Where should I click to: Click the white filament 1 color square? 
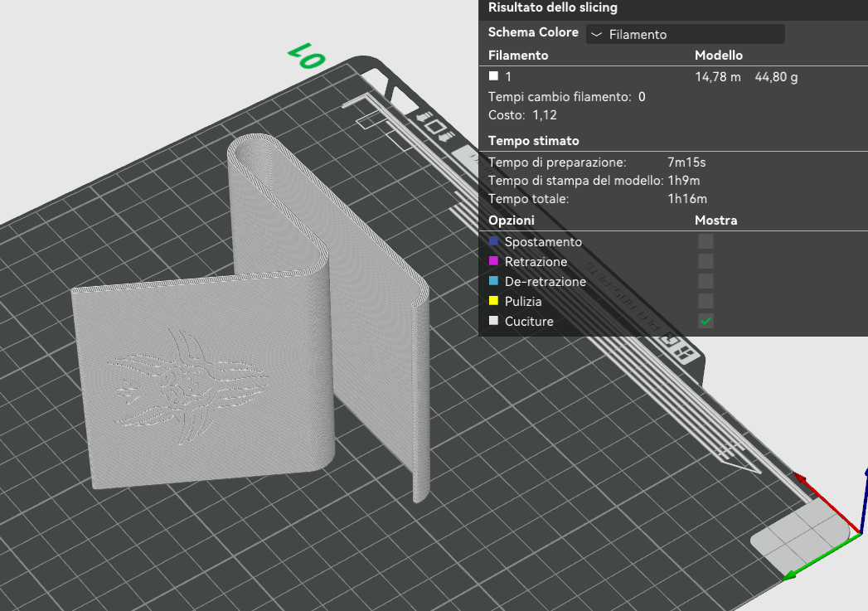point(493,75)
